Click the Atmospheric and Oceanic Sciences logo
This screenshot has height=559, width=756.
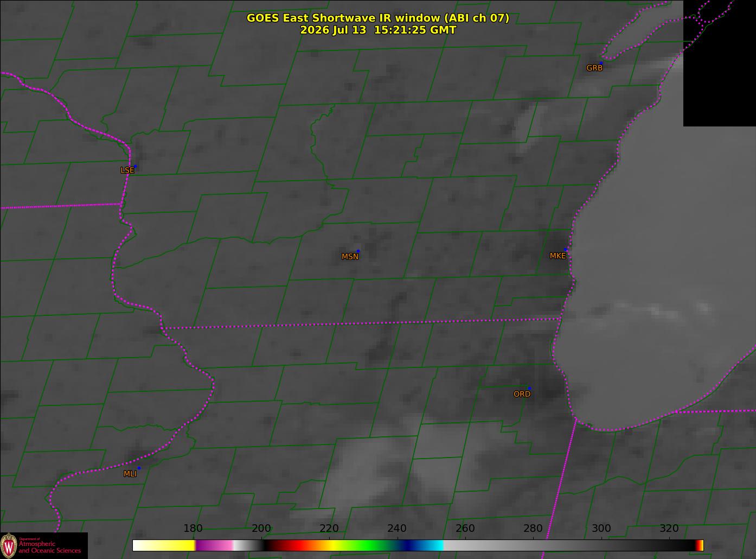tap(44, 545)
